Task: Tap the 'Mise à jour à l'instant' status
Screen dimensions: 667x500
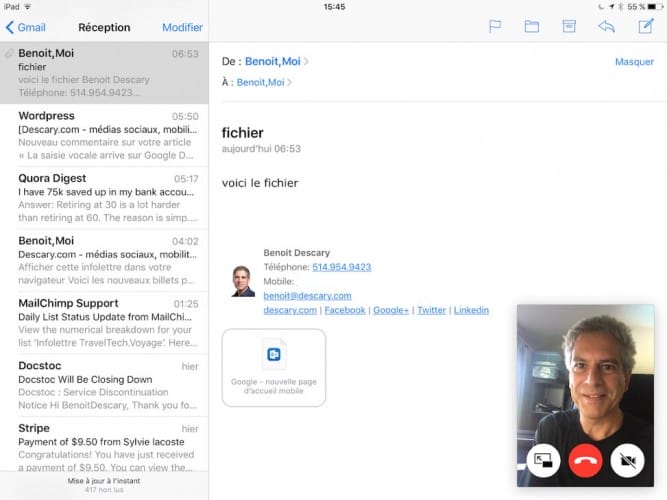Action: tap(104, 481)
